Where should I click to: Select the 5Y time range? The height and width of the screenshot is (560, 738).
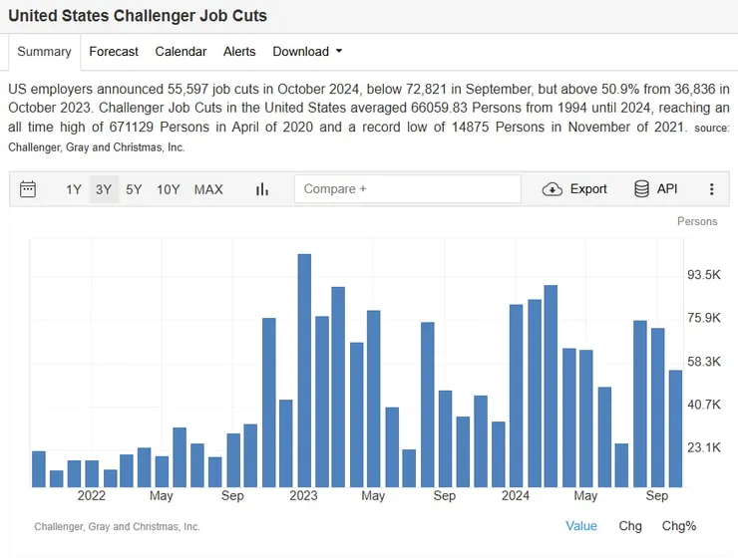134,189
